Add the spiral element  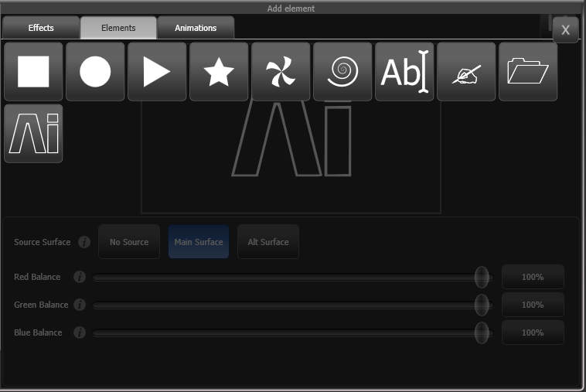(x=342, y=71)
